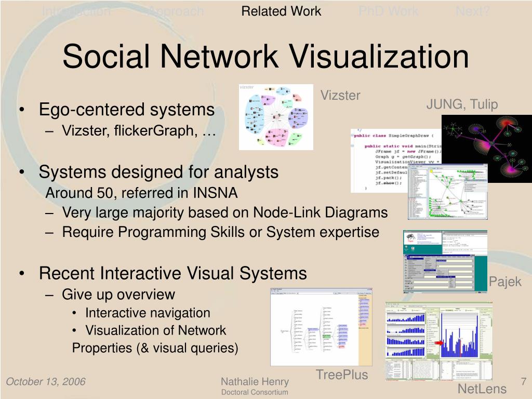The height and width of the screenshot is (399, 532).
Task: Select the Give up overview sub-bullet
Action: tap(118, 295)
